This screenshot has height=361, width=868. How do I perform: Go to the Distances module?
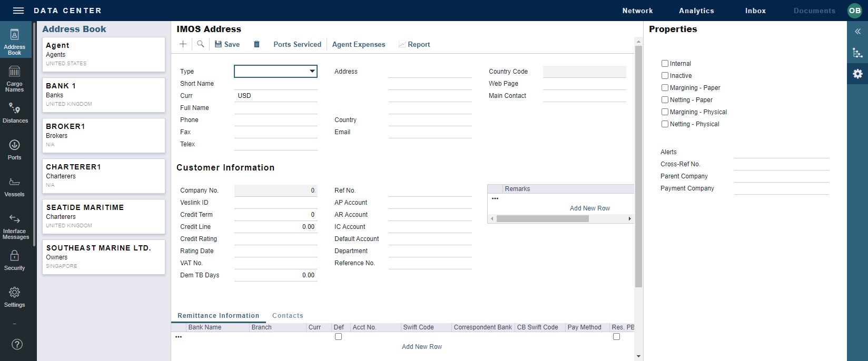(15, 113)
